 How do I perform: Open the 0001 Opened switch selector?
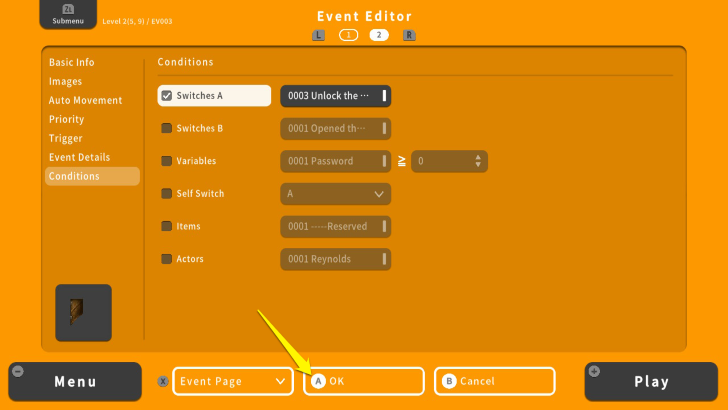point(336,129)
